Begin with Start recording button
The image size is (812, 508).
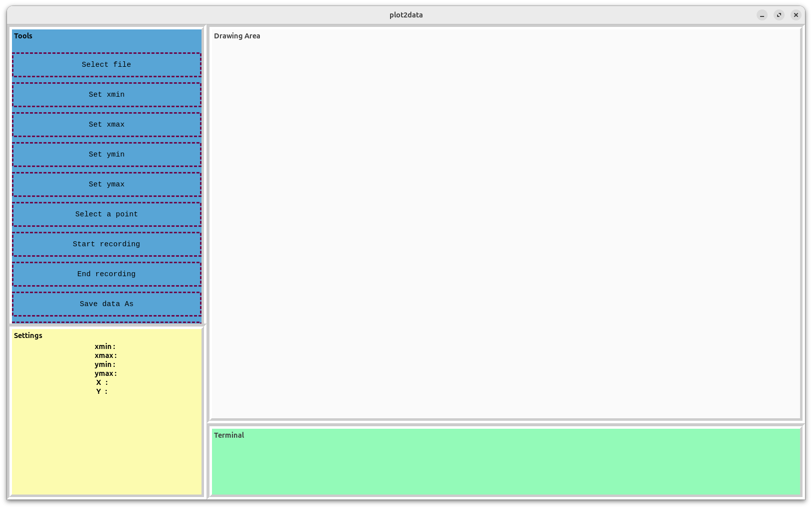(x=107, y=244)
